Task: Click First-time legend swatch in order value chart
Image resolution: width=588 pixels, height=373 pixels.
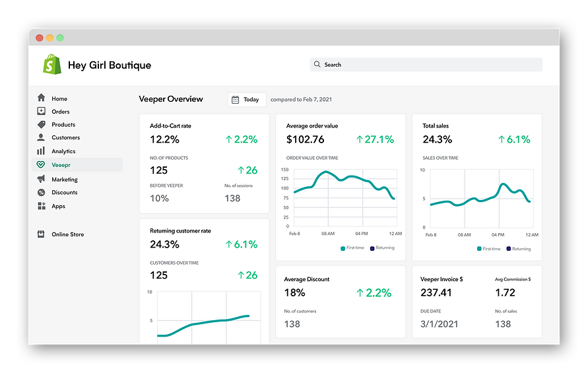Action: coord(343,248)
